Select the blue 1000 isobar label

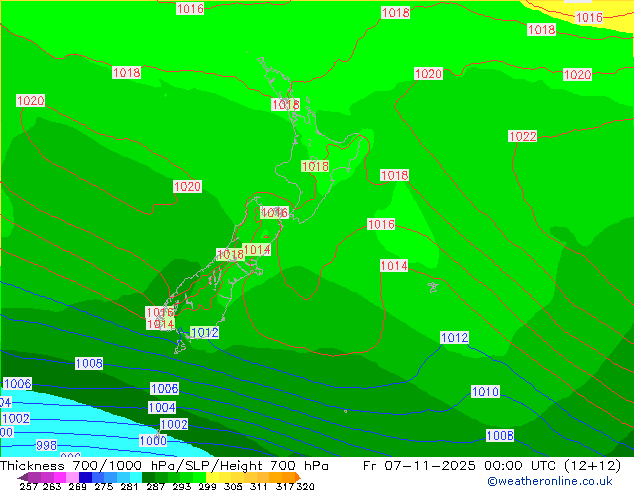tap(153, 440)
